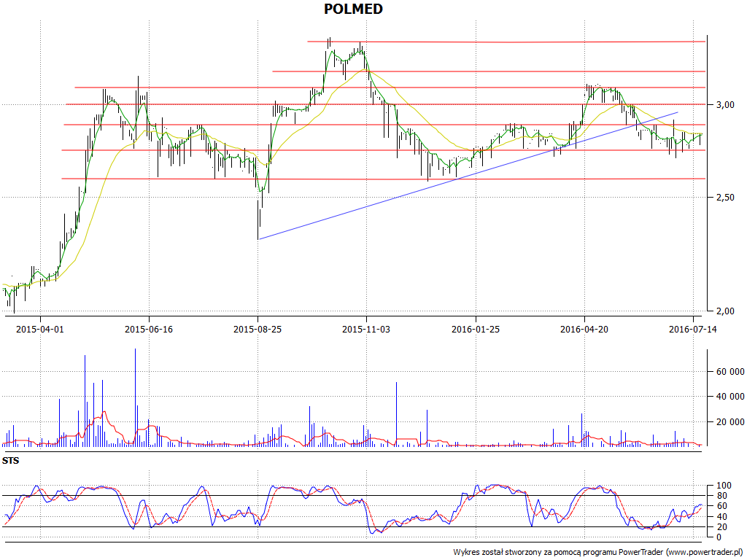This screenshot has height=560, width=747.
Task: Click the 20 000 volume axis label
Action: (730, 422)
